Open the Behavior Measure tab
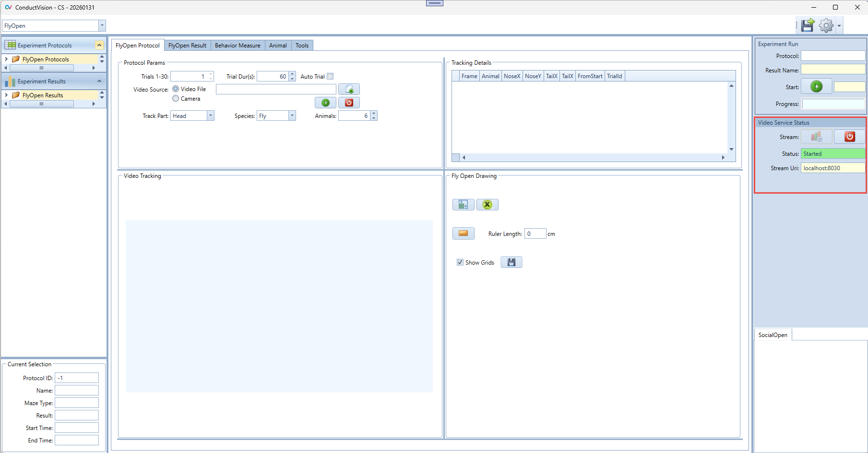This screenshot has height=453, width=868. click(x=238, y=46)
